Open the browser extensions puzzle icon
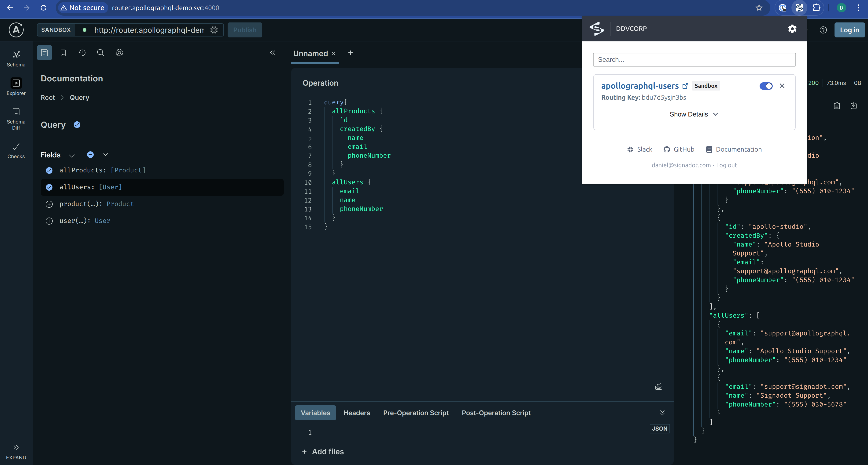Viewport: 868px width, 465px height. coord(816,8)
